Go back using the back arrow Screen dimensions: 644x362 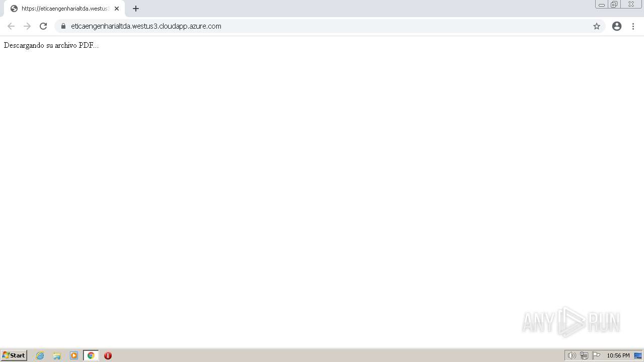click(x=11, y=26)
